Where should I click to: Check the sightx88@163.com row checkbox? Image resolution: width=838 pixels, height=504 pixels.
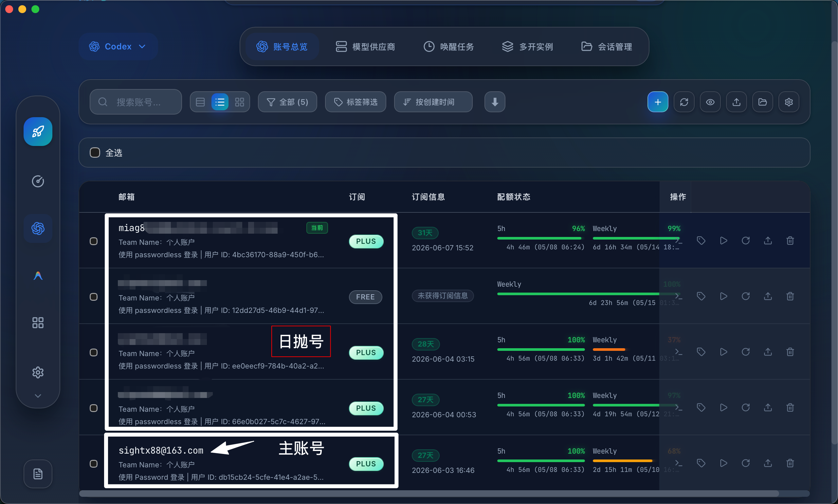point(93,464)
